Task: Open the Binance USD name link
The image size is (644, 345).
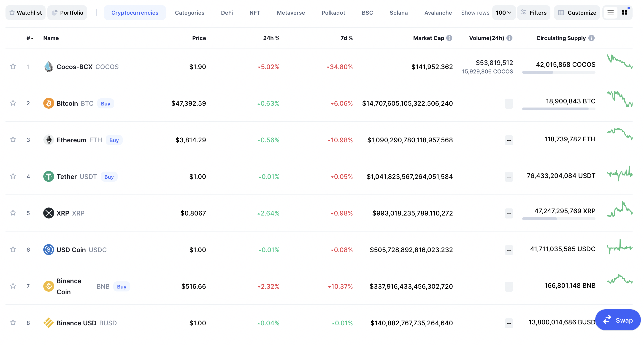Action: tap(76, 323)
